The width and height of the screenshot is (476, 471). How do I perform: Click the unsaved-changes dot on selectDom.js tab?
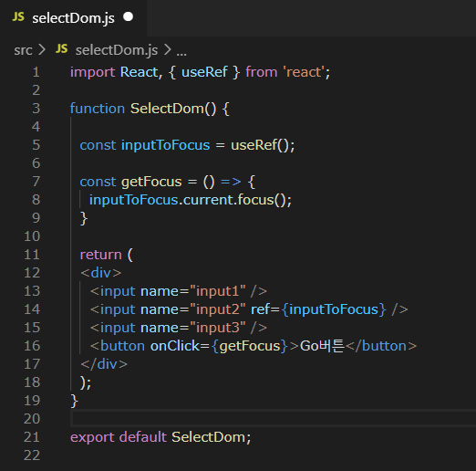tap(129, 17)
